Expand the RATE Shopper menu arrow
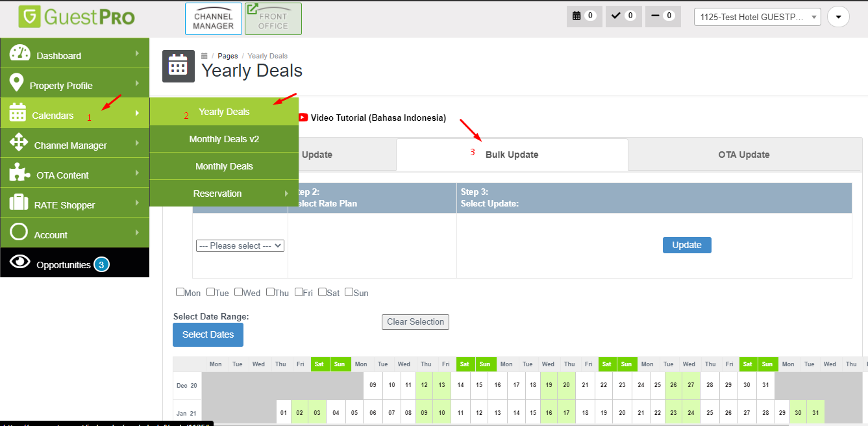 click(x=137, y=203)
